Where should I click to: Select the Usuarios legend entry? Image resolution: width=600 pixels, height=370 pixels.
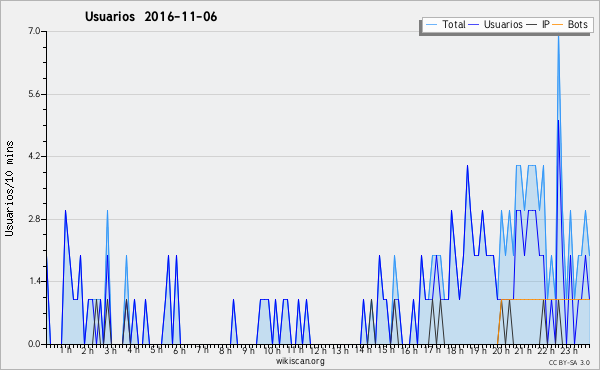[x=496, y=24]
